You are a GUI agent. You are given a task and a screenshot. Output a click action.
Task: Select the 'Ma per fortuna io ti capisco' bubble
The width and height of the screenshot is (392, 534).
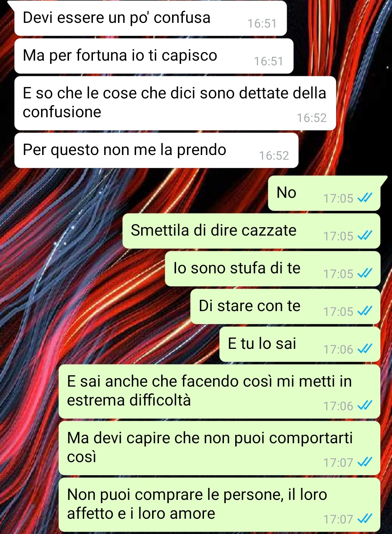154,56
